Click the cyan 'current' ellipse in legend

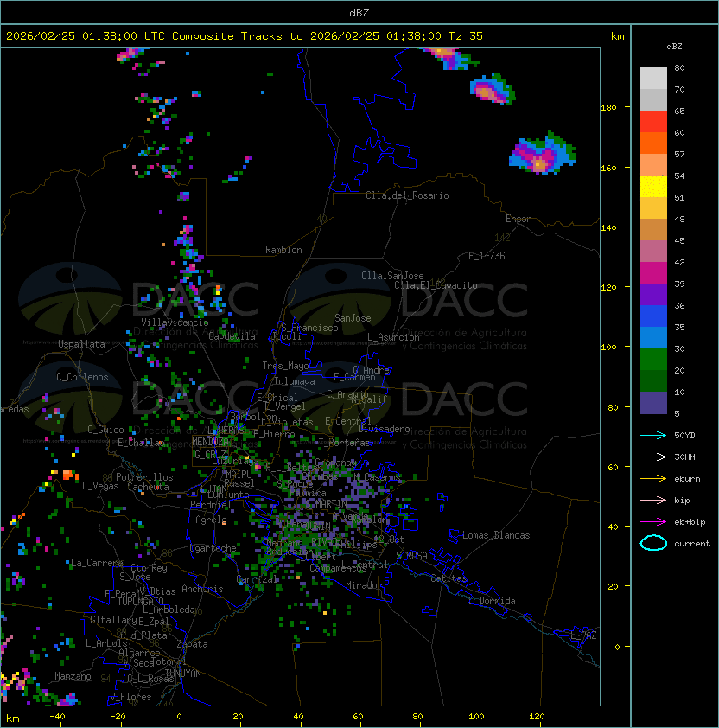(653, 543)
